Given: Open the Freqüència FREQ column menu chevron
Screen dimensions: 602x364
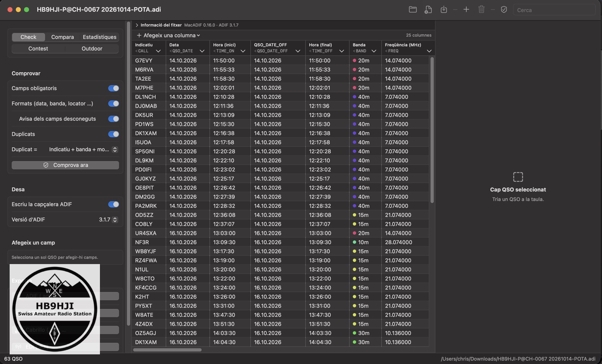Looking at the screenshot, I should (x=429, y=51).
